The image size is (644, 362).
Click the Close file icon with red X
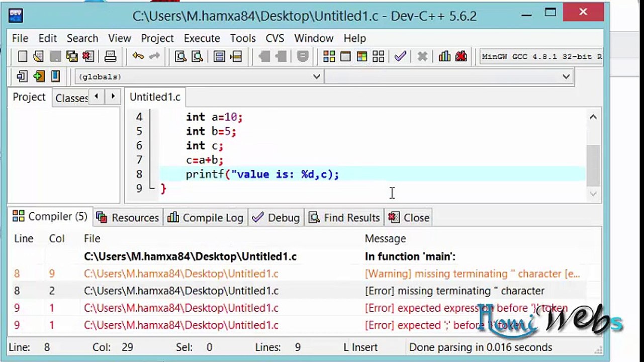point(88,56)
